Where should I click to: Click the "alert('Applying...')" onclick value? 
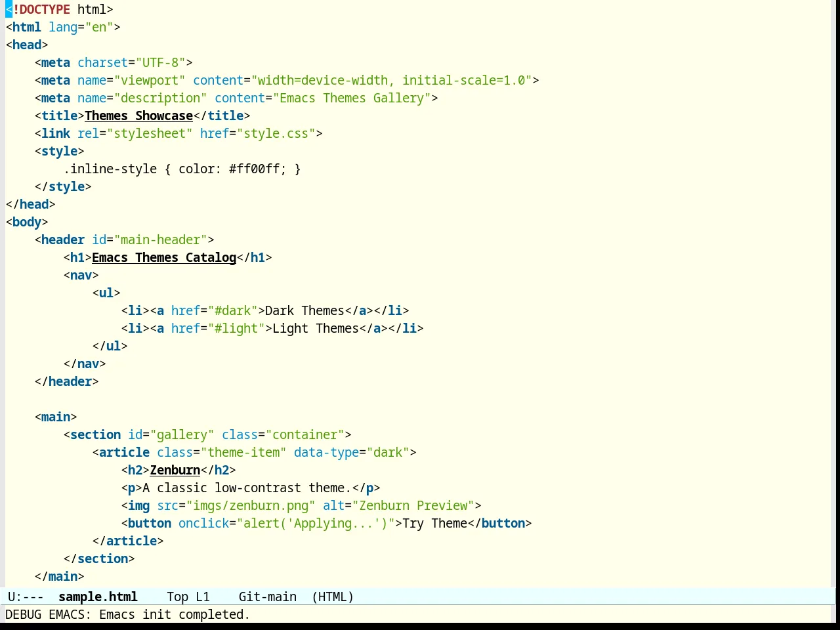(316, 523)
